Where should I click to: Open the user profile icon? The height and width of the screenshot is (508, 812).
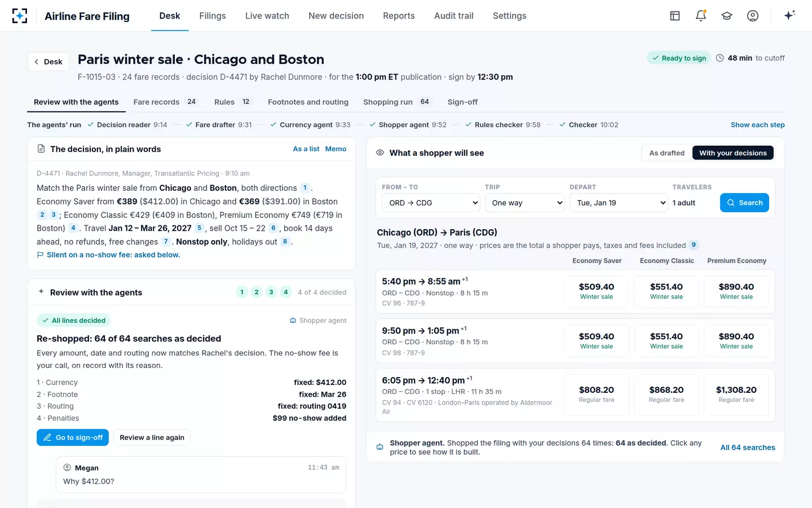pos(753,16)
